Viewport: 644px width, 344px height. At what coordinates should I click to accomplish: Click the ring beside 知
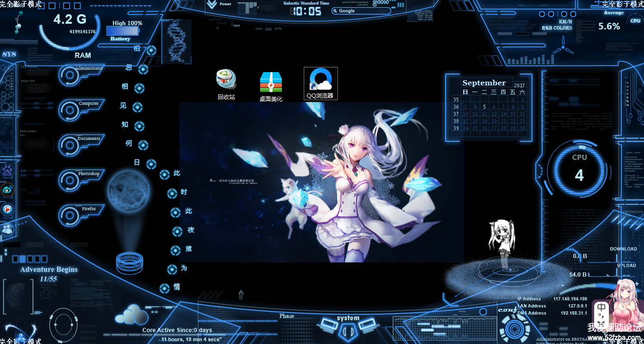(139, 126)
